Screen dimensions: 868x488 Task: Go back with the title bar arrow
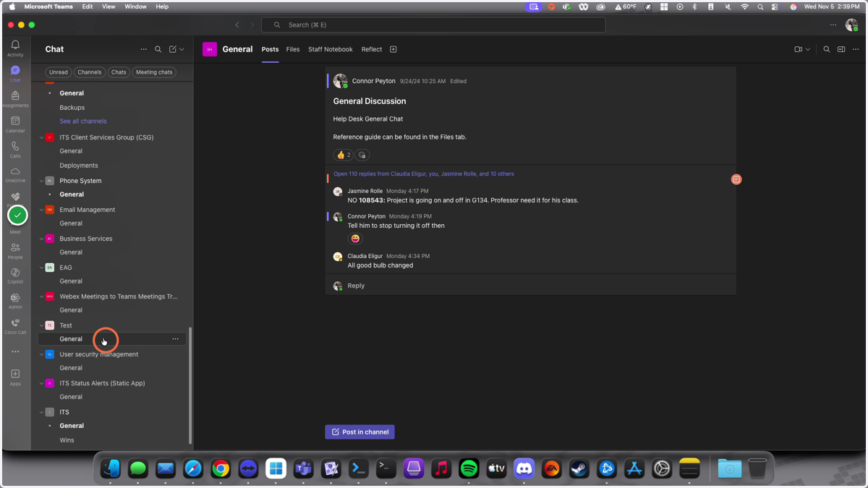point(237,25)
